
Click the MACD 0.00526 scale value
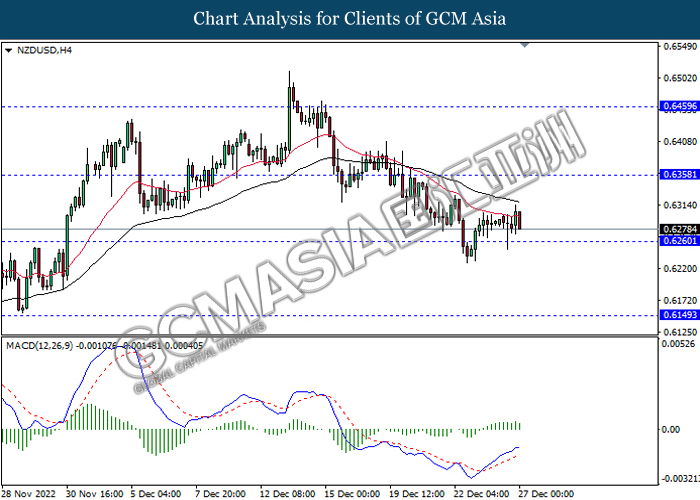[x=679, y=344]
